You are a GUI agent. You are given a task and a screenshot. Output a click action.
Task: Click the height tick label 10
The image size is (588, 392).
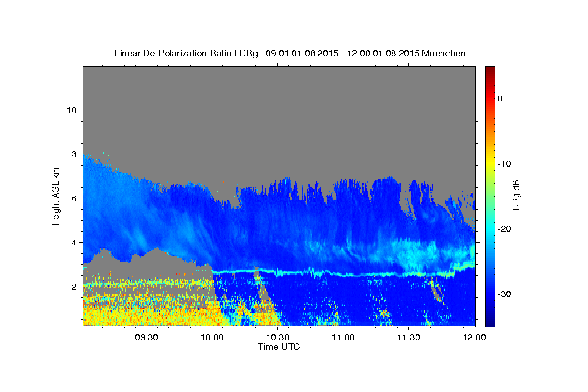coord(71,110)
